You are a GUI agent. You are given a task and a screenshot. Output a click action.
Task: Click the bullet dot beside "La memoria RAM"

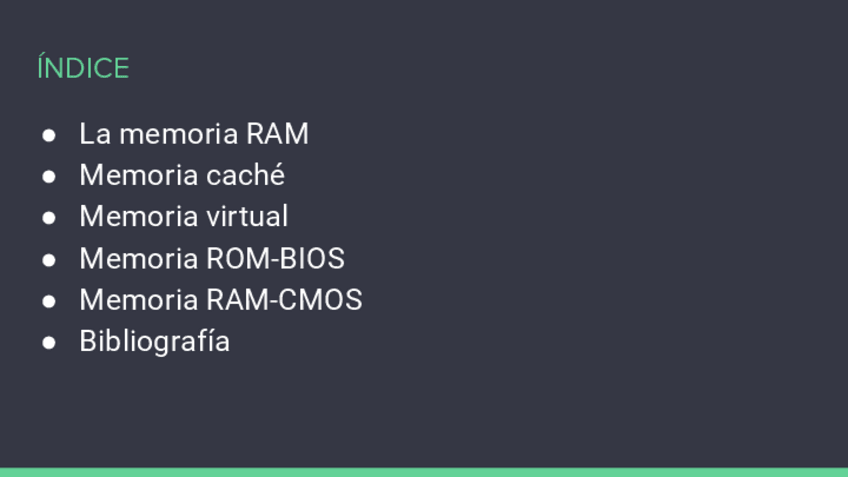(x=49, y=135)
